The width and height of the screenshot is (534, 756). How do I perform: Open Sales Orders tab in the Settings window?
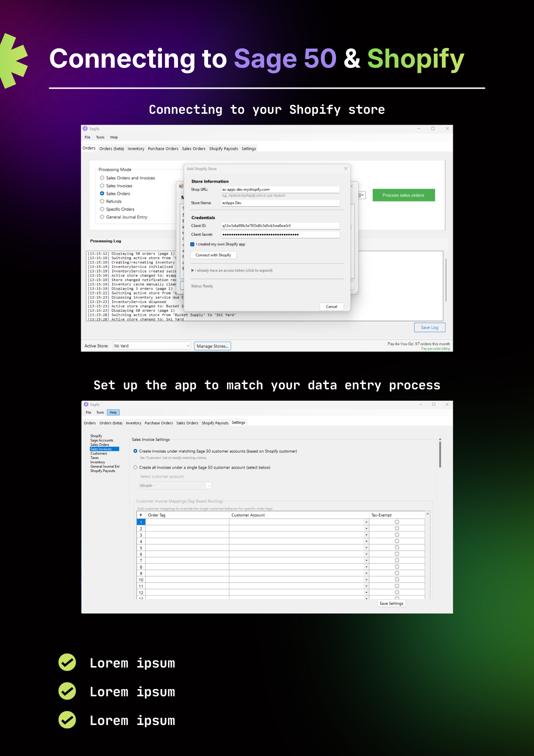187,423
